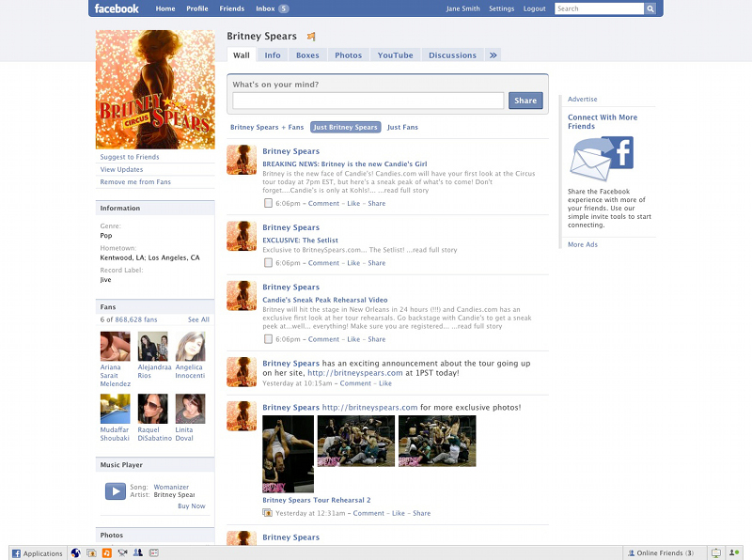Click Britney avatar on Breaking News post

pos(242,160)
